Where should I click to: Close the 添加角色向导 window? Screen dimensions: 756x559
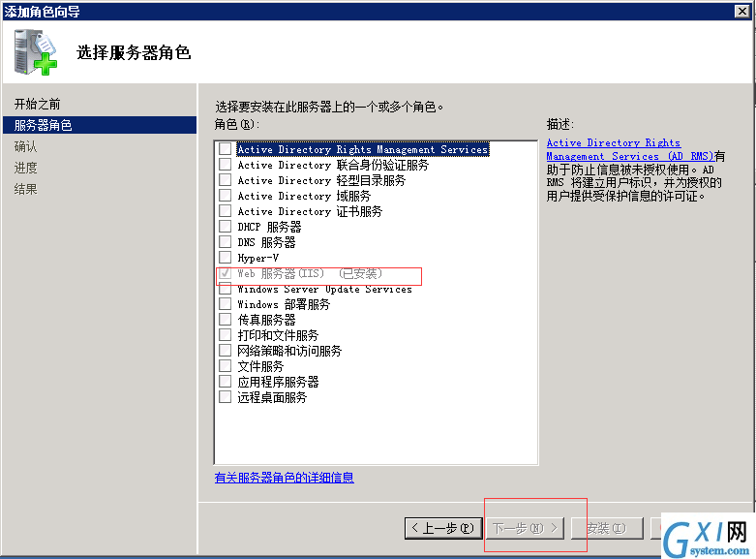tap(742, 11)
